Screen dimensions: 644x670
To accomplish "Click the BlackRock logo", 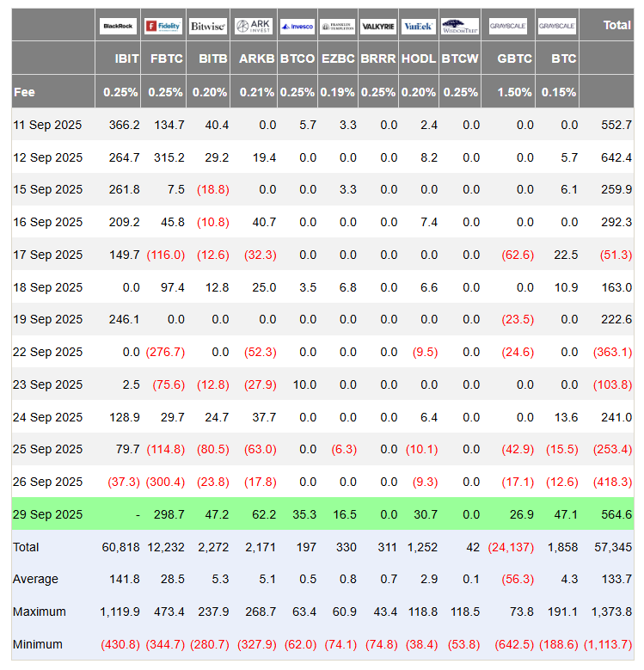I will tap(118, 26).
